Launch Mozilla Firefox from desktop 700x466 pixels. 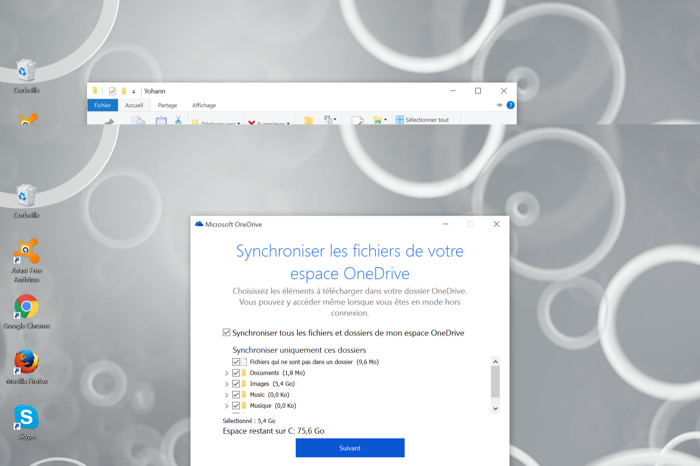coord(26,362)
